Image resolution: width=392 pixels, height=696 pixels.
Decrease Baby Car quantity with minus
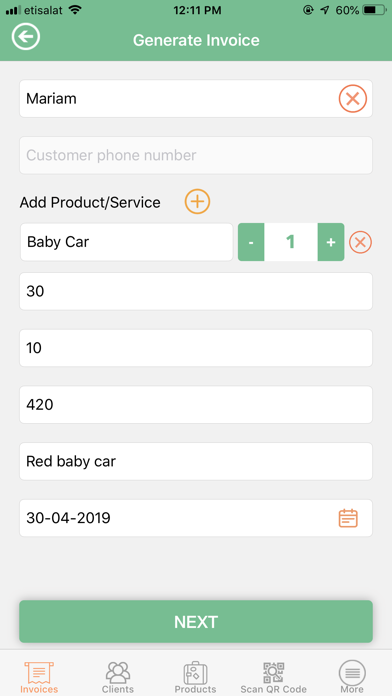click(251, 242)
